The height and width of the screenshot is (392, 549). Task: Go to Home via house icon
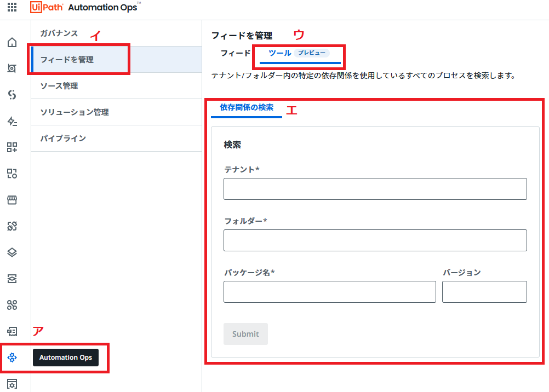12,42
